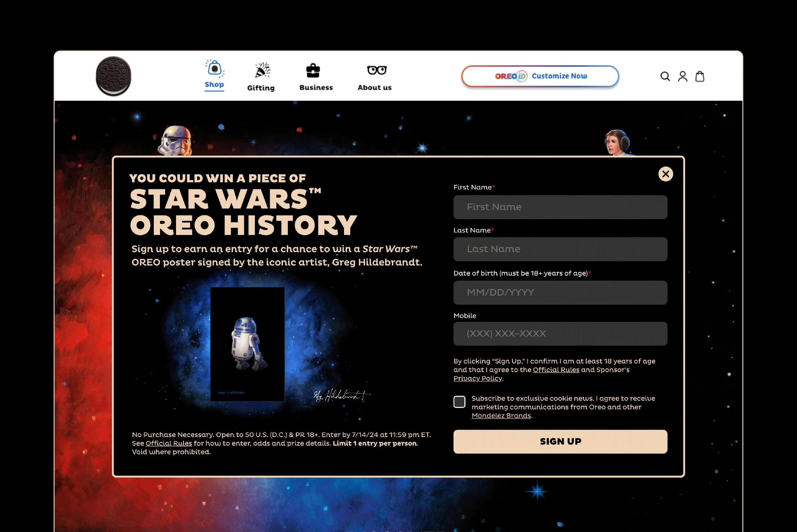The height and width of the screenshot is (532, 797).
Task: Click the Oreo cookie logo
Action: 113,76
